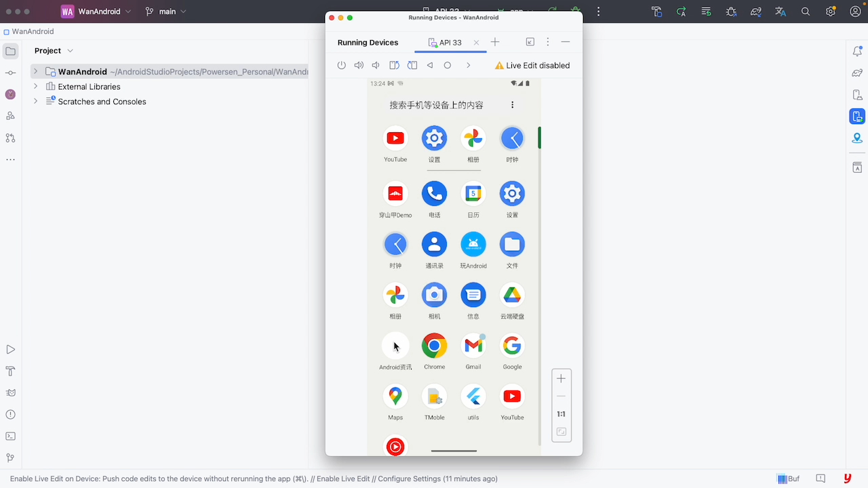
Task: Tap the app drawer search field
Action: coord(436,105)
